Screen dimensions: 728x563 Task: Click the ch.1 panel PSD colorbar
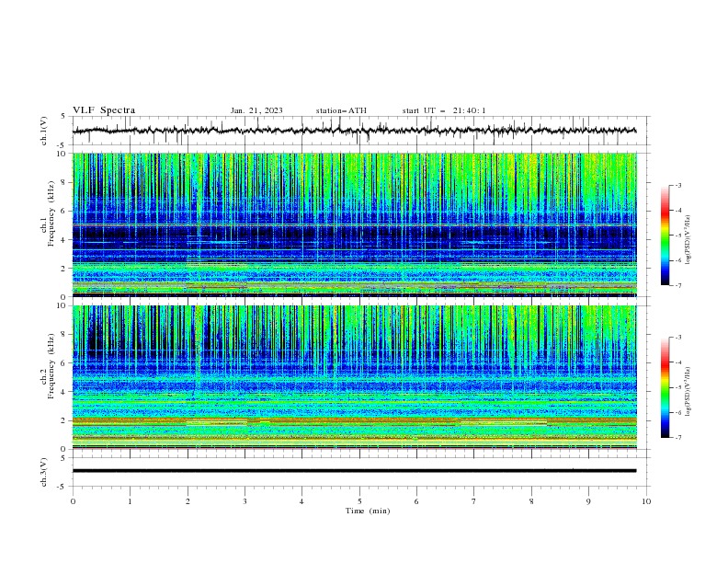click(665, 236)
